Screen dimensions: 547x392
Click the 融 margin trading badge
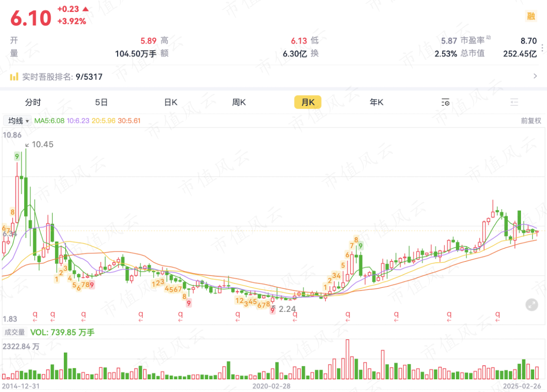[x=531, y=16]
